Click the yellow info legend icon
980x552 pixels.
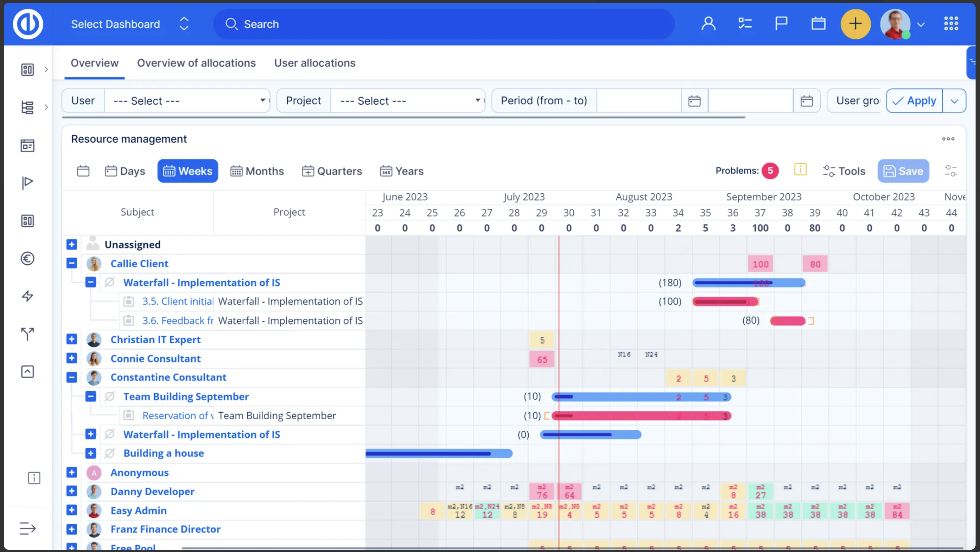click(x=800, y=170)
